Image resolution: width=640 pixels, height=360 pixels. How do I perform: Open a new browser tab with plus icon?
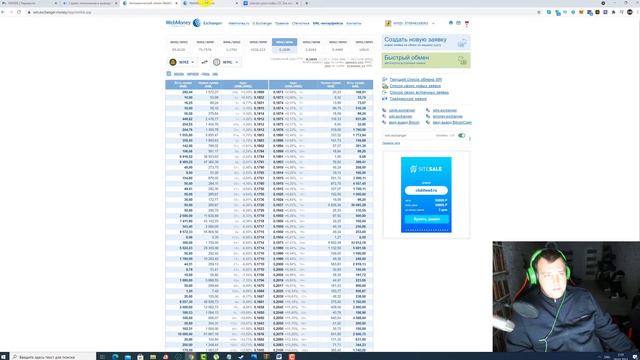click(307, 3)
